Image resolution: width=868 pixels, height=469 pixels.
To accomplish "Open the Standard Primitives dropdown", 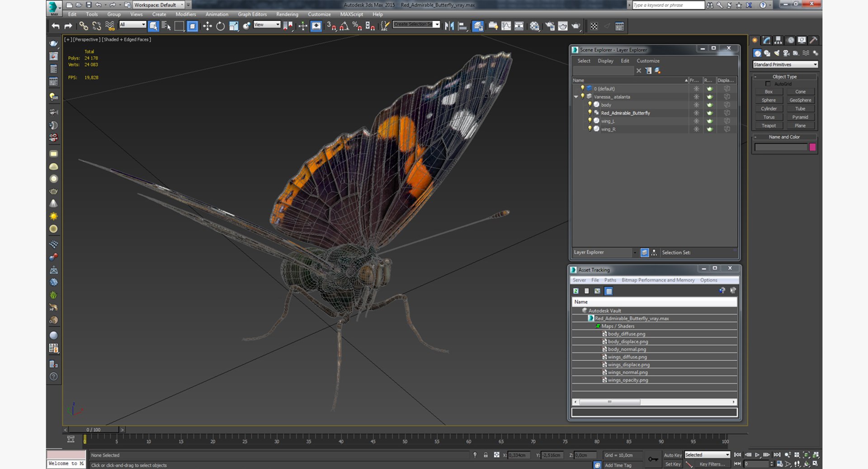I will point(785,65).
